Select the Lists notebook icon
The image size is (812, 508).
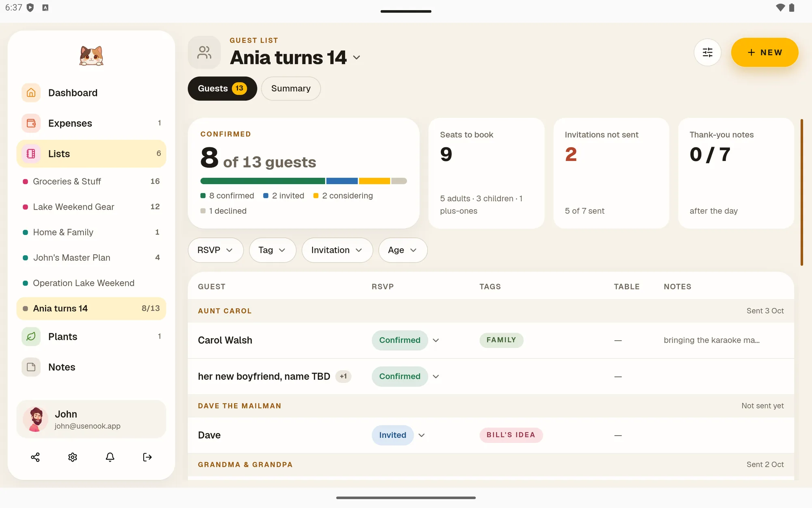(x=31, y=154)
